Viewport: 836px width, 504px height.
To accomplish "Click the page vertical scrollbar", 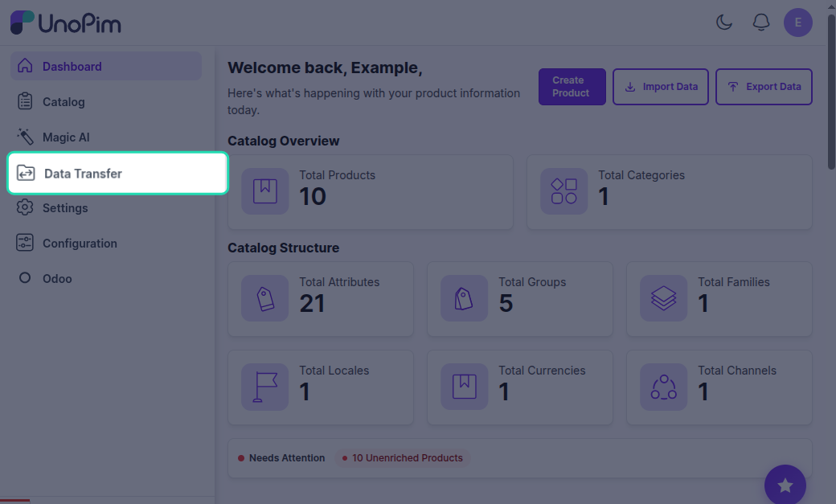I will coord(831,91).
